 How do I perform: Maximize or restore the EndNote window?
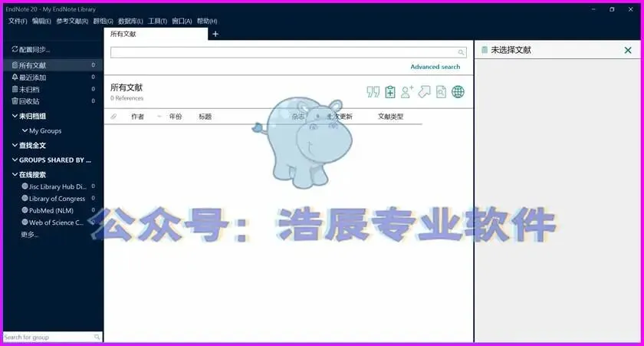coord(612,9)
